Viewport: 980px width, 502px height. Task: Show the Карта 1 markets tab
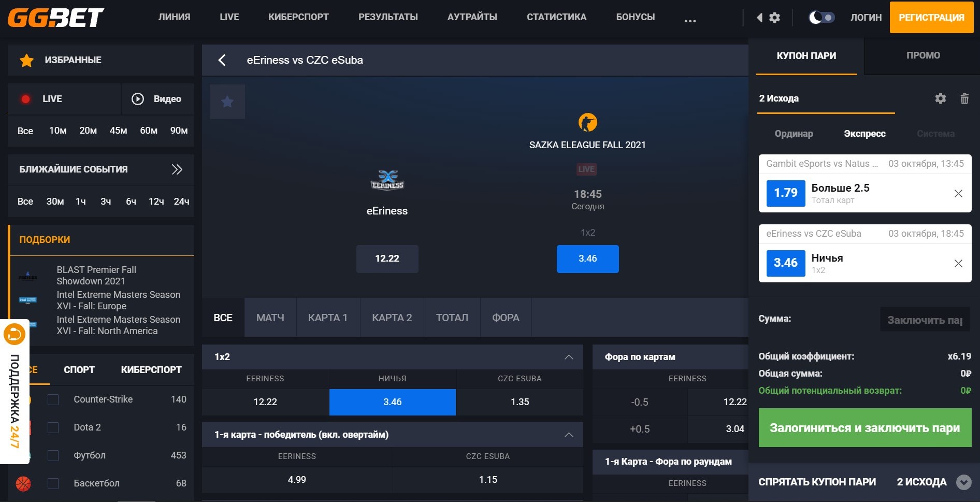pos(328,318)
